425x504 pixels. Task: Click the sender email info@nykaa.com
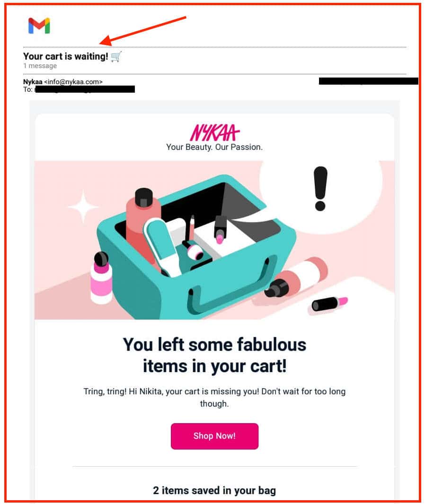coord(73,82)
